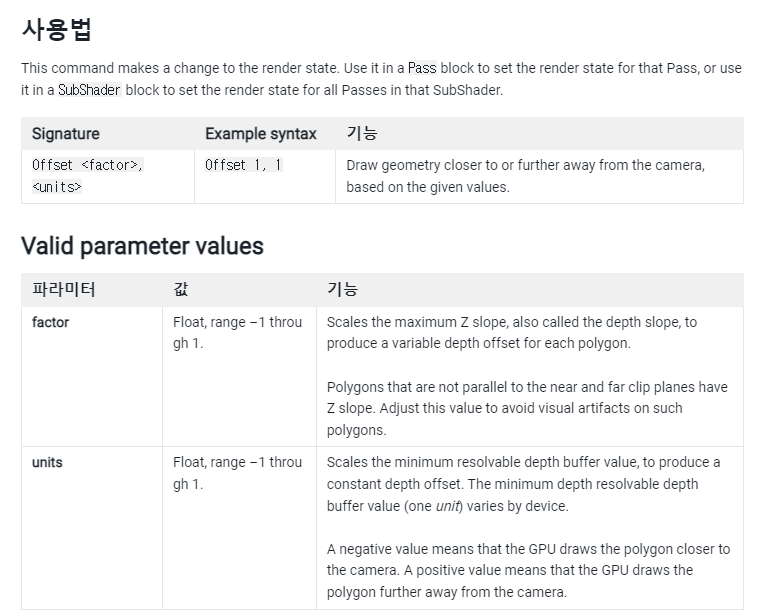Click the Draw geometry closer description cell
This screenshot has height=612, width=759.
(x=525, y=176)
